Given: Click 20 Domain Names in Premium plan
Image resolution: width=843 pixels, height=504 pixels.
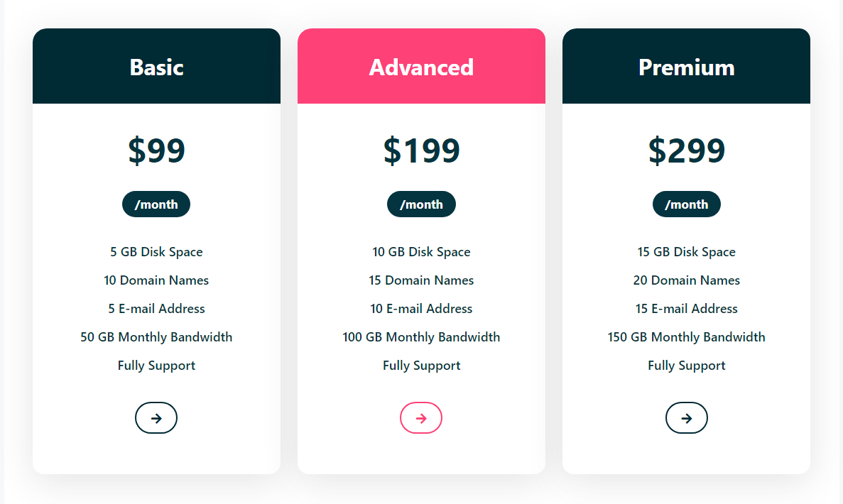Looking at the screenshot, I should tap(687, 280).
